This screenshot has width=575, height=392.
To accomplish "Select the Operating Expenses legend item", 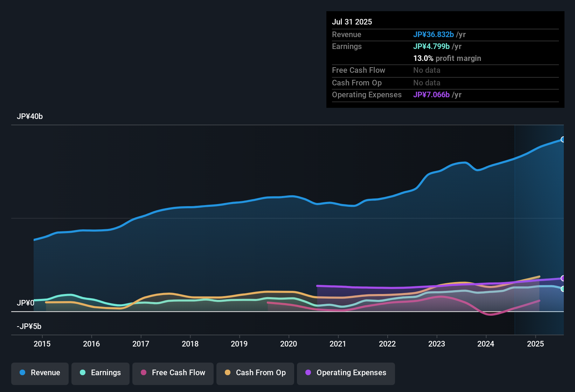I will (346, 373).
